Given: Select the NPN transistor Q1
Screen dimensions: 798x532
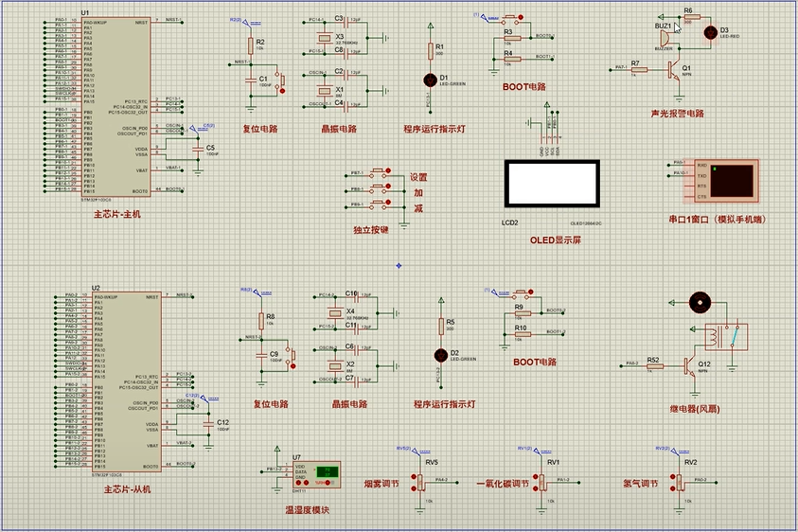Looking at the screenshot, I should [x=676, y=71].
